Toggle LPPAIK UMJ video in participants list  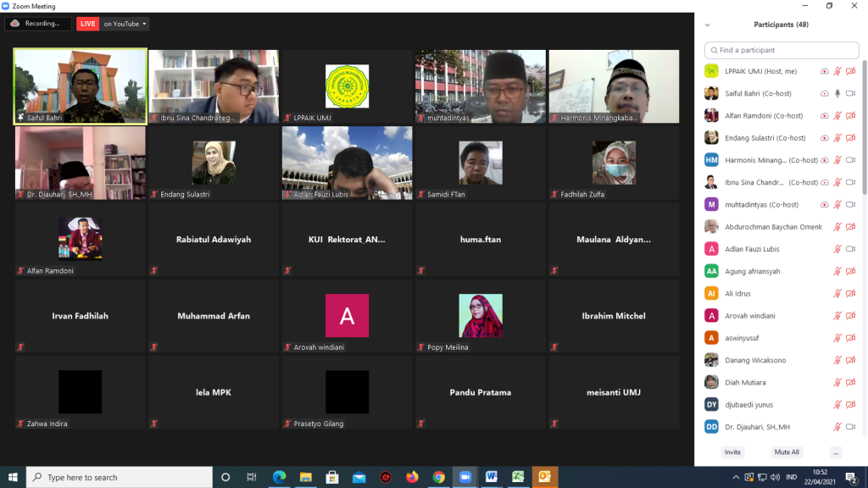coord(851,71)
